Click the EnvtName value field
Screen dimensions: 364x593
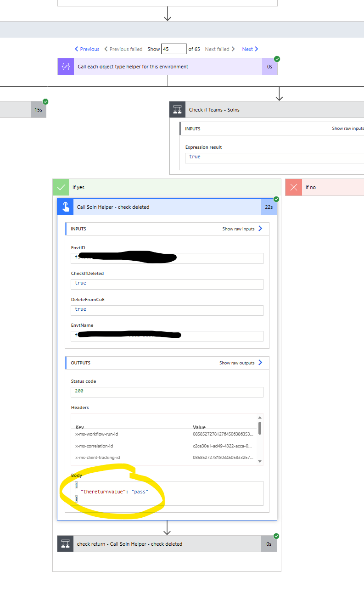click(167, 336)
